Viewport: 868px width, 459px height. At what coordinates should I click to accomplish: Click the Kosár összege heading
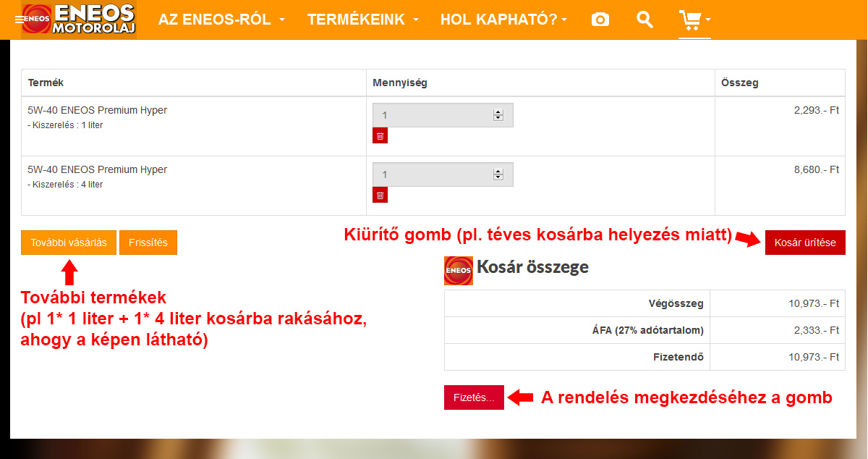pos(532,267)
